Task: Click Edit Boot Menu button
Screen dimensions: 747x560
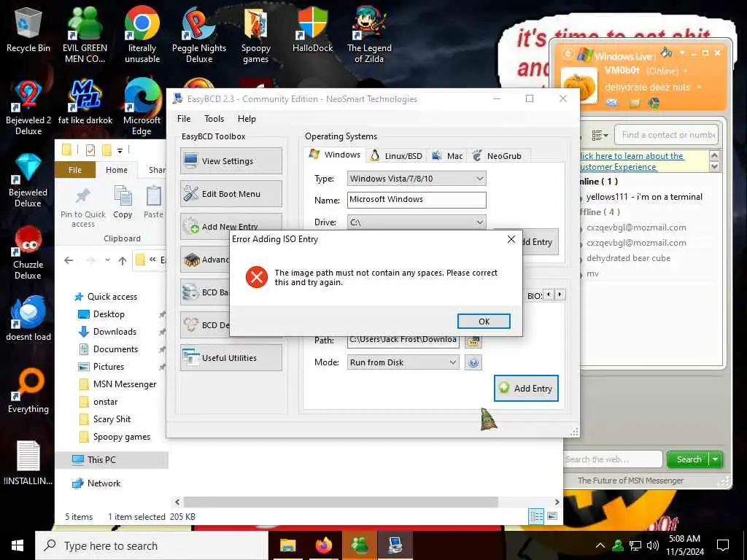Action: pos(231,194)
